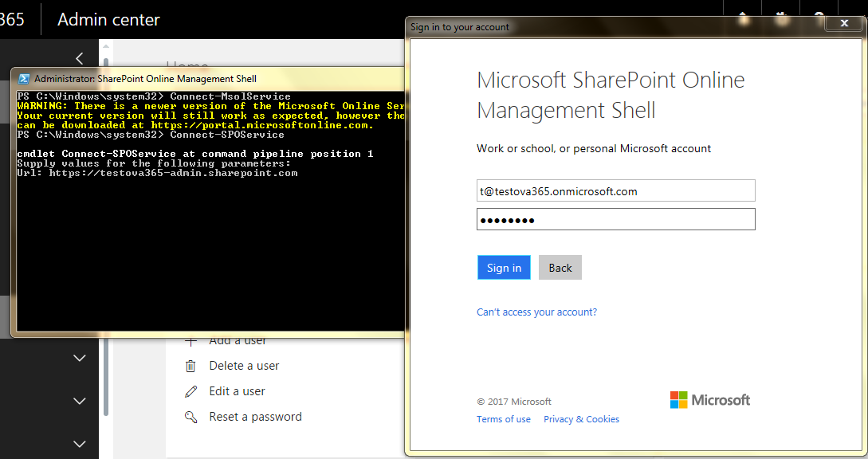
Task: Click the PowerShell icon in the shell title bar
Action: pos(24,79)
